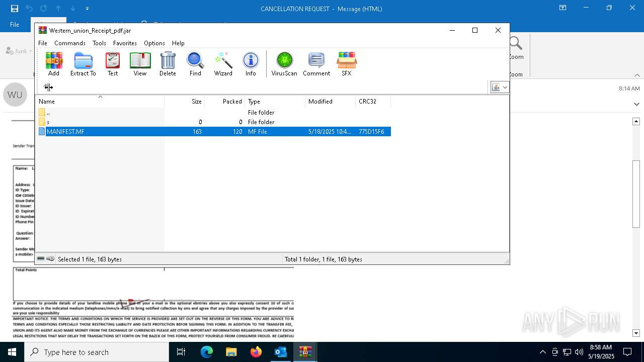
Task: Click the taskbar search box
Action: (x=97, y=352)
